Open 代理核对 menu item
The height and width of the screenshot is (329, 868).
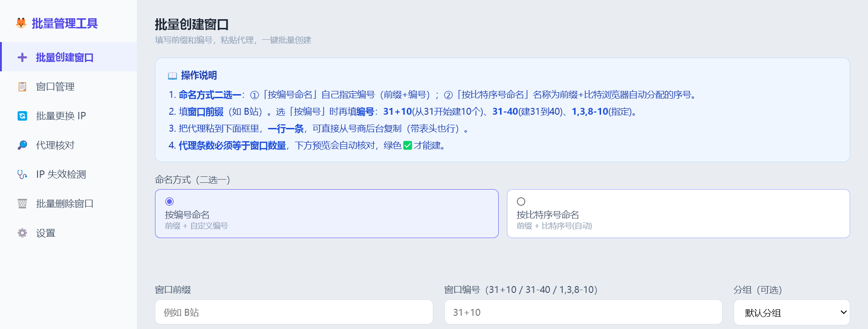tap(69, 145)
